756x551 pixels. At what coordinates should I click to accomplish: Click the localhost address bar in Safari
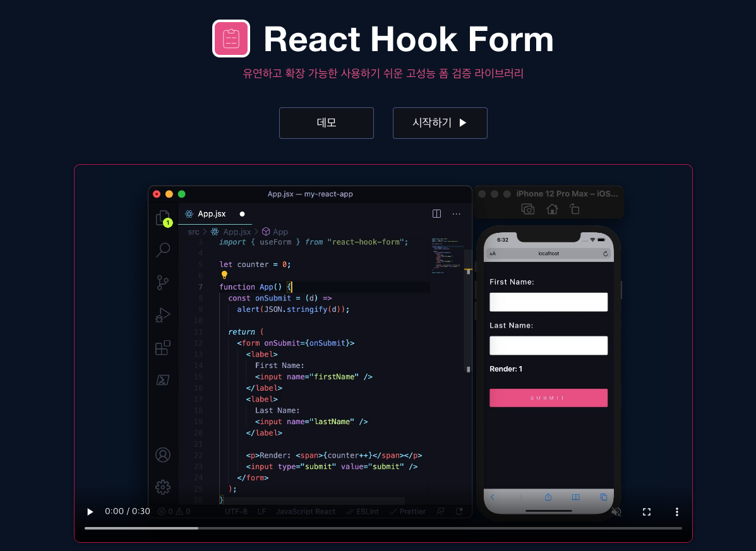549,253
